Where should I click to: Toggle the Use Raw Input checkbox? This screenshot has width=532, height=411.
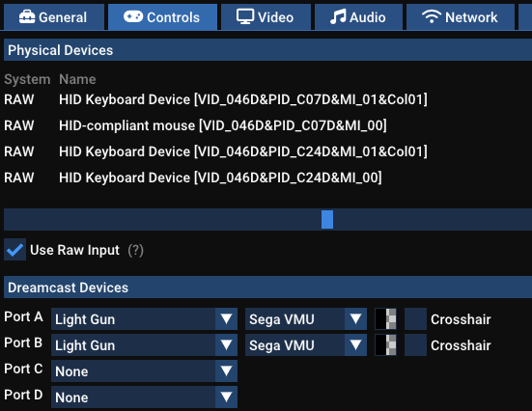(14, 250)
